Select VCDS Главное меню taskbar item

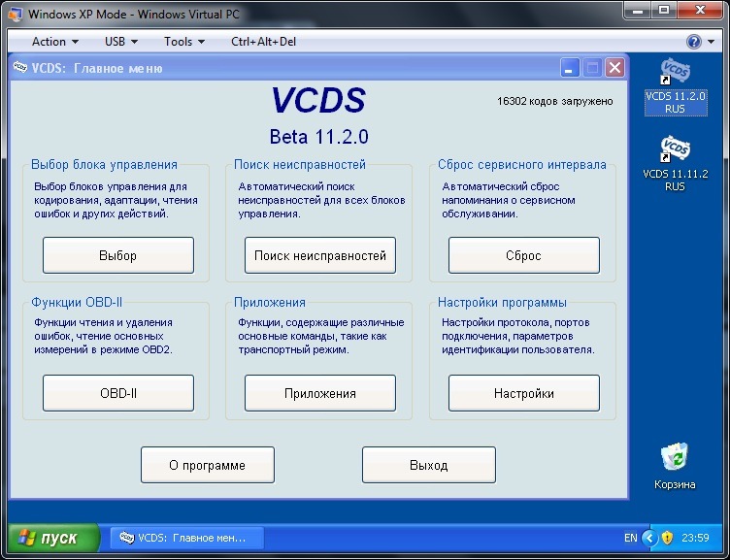[x=187, y=538]
